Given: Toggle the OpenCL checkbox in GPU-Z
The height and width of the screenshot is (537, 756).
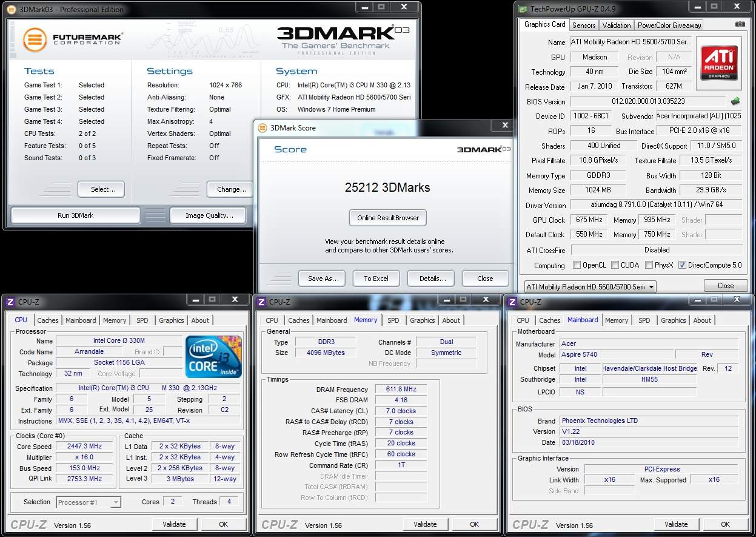Looking at the screenshot, I should click(577, 265).
